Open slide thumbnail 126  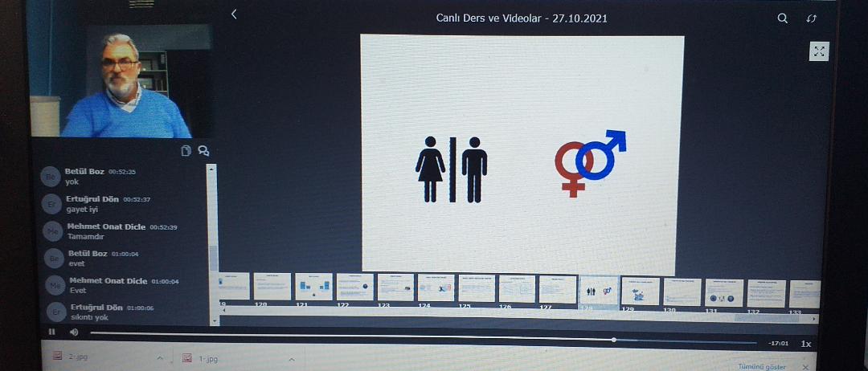[517, 289]
